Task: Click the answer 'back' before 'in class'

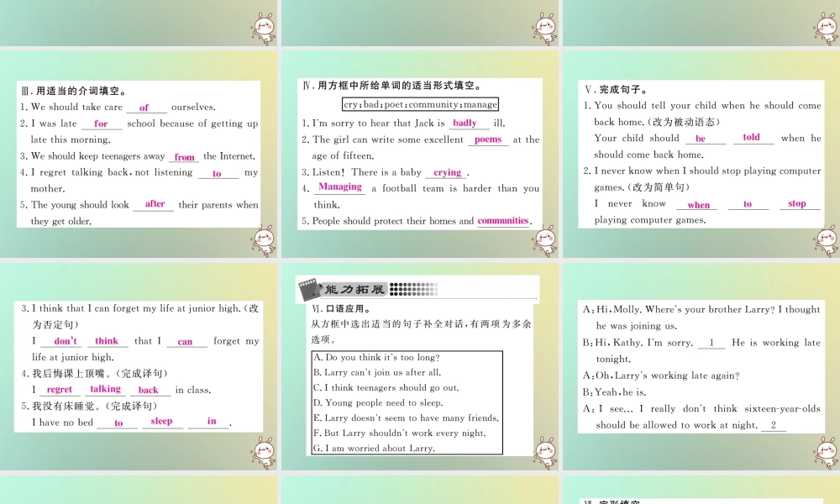Action: click(x=148, y=390)
